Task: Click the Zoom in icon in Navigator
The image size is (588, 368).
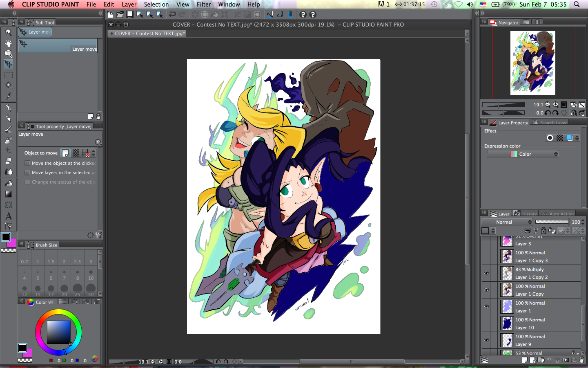Action: 555,105
